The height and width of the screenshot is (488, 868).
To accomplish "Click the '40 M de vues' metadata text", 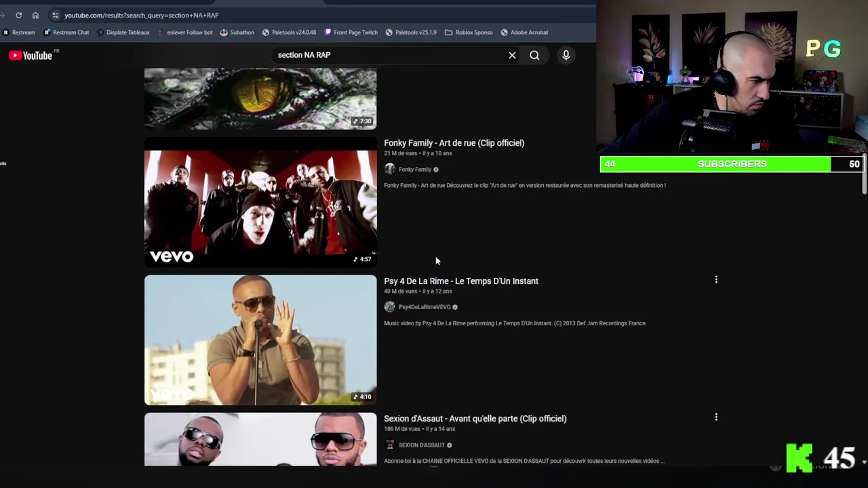I will tap(400, 291).
